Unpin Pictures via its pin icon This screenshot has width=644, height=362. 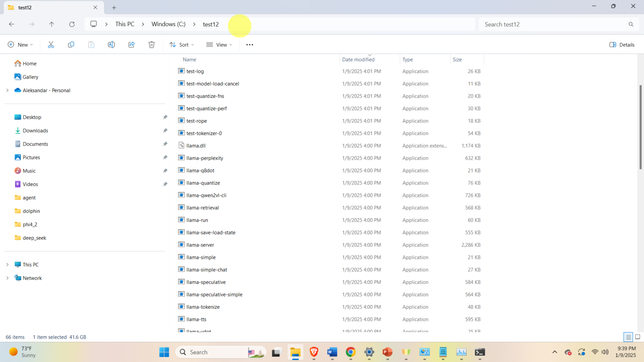pos(165,158)
